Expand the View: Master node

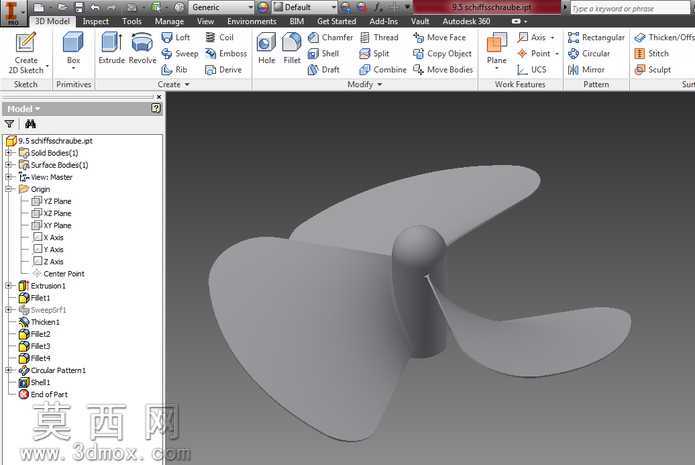point(8,176)
